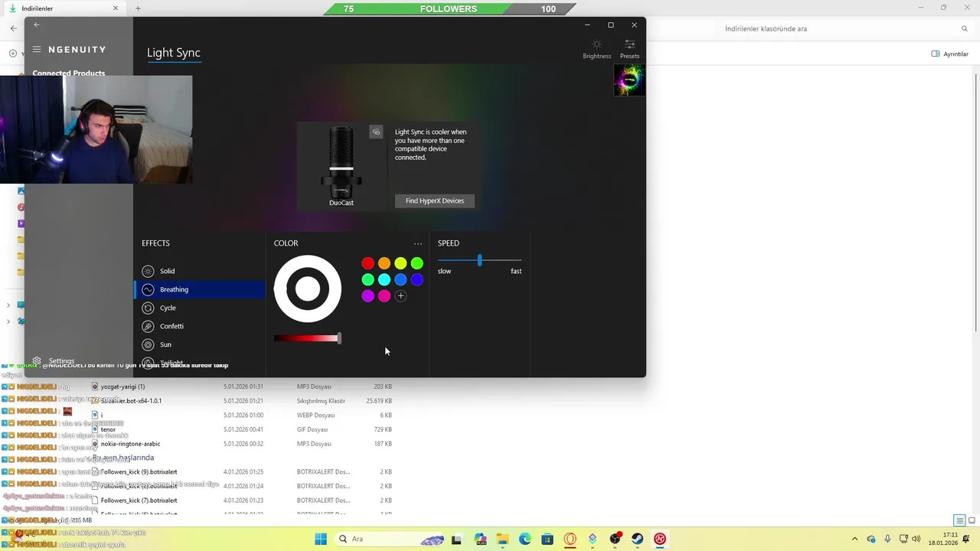Collapse the Bu ayın başlarında group
Viewport: 980px width, 551px height.
coord(89,458)
